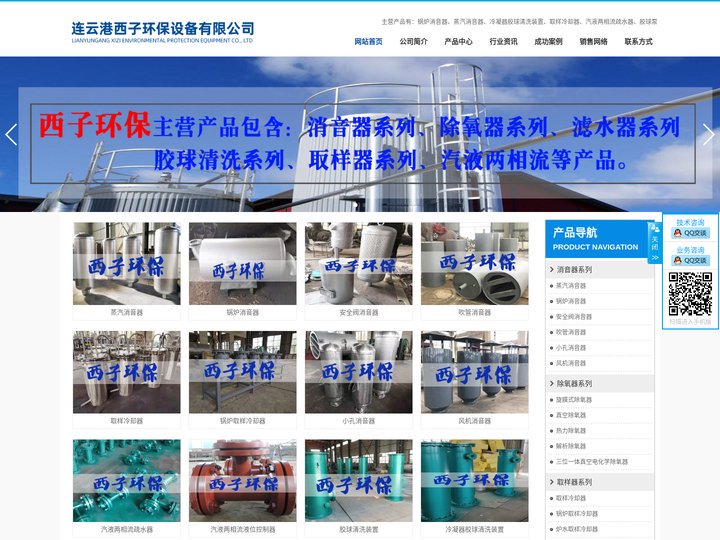720x540 pixels.
Task: Click 风机消音器 caption below product image
Action: [x=475, y=421]
